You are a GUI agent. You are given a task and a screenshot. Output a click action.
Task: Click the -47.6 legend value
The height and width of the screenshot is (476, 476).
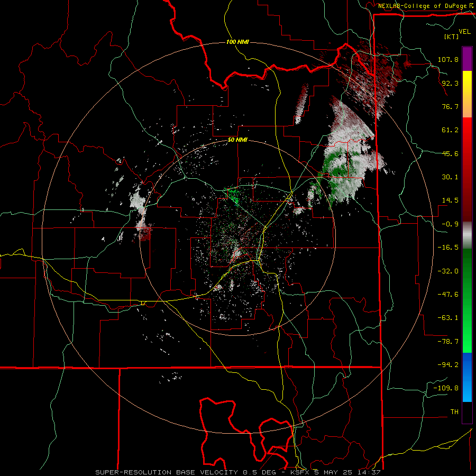click(x=448, y=295)
